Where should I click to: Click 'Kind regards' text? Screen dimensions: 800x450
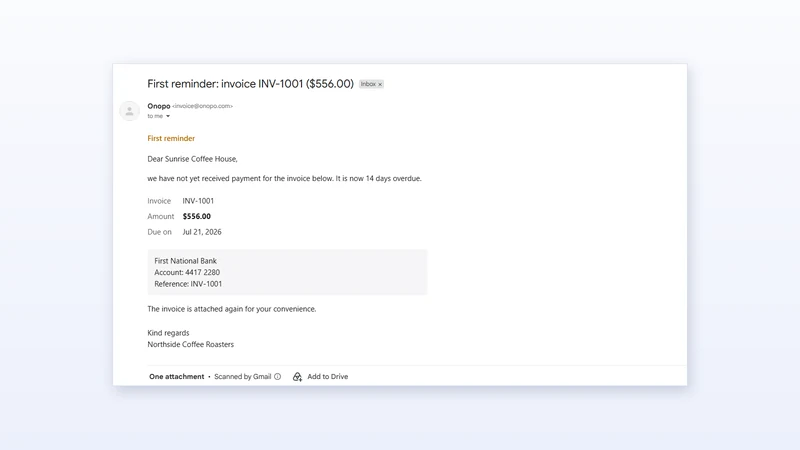point(168,333)
